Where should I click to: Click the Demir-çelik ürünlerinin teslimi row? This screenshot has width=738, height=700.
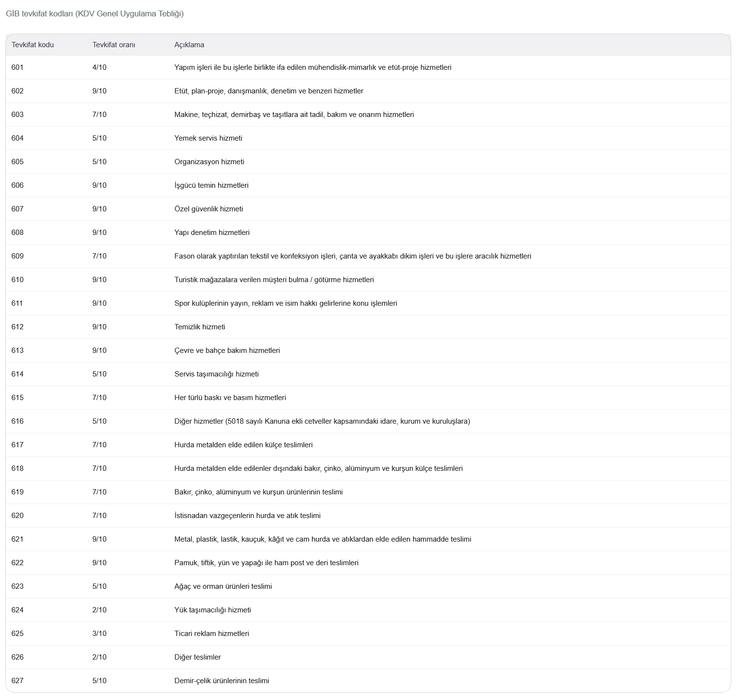click(368, 681)
